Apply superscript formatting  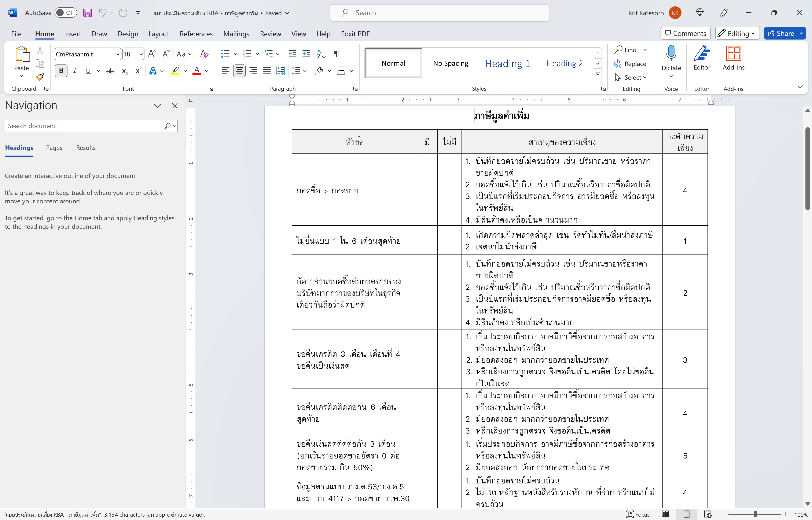click(x=138, y=71)
